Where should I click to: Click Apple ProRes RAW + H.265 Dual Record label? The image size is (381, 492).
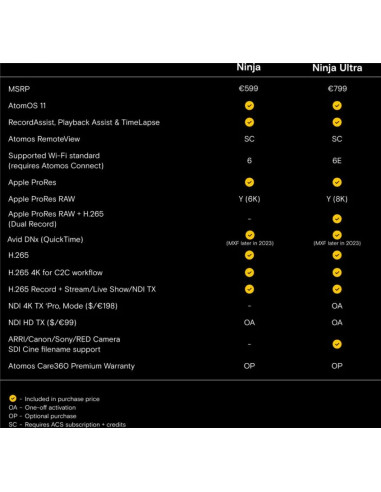[56, 219]
